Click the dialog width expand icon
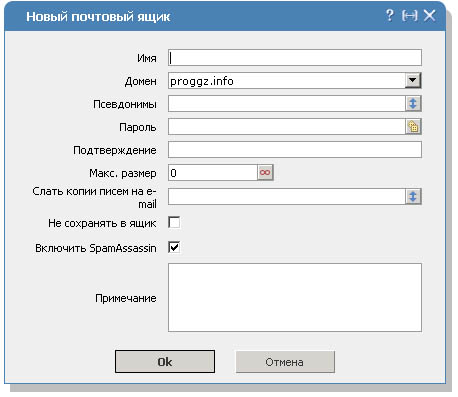The image size is (458, 397). pos(409,16)
